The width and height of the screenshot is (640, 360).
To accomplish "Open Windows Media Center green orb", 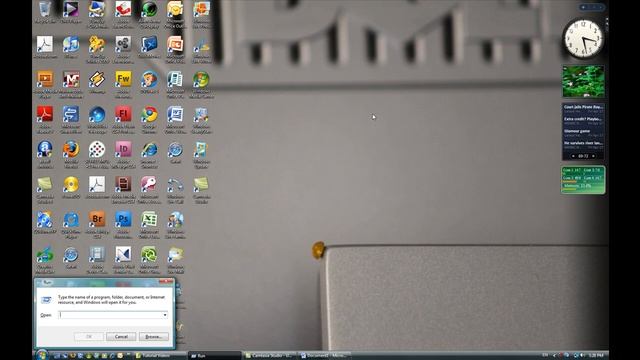I will coord(202,79).
